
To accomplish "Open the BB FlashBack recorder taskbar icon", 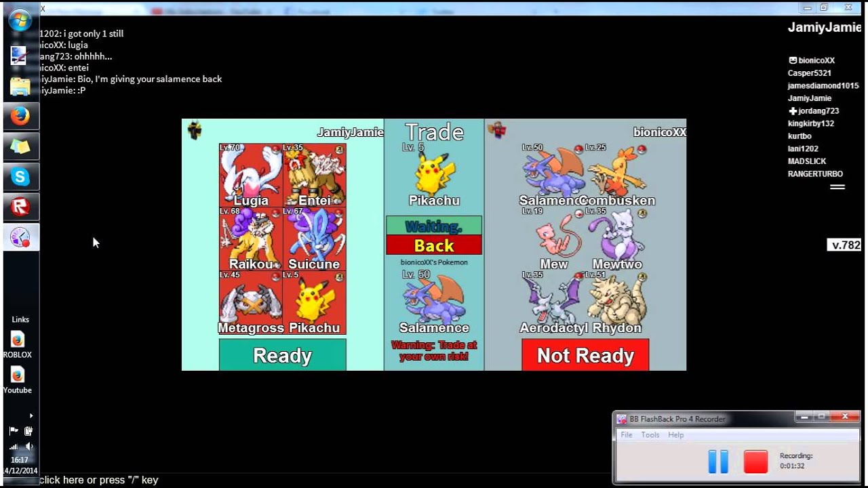I will point(20,237).
